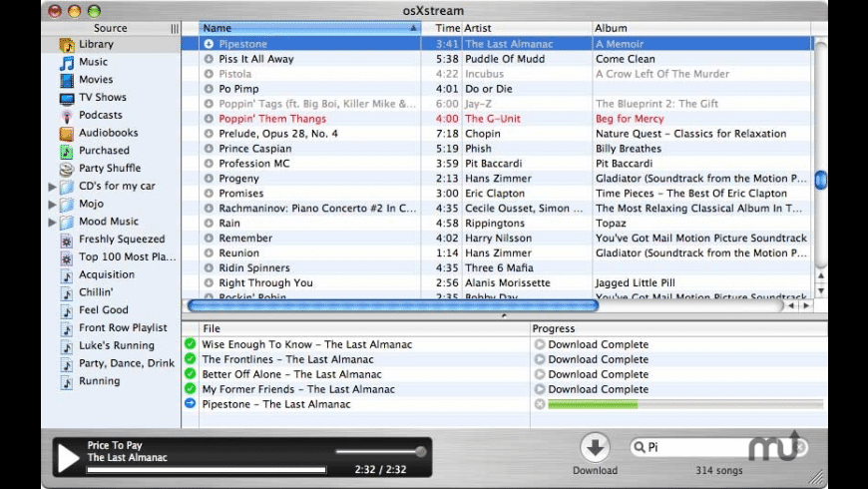The image size is (868, 489).
Task: Click the Download arrow icon
Action: pos(595,447)
